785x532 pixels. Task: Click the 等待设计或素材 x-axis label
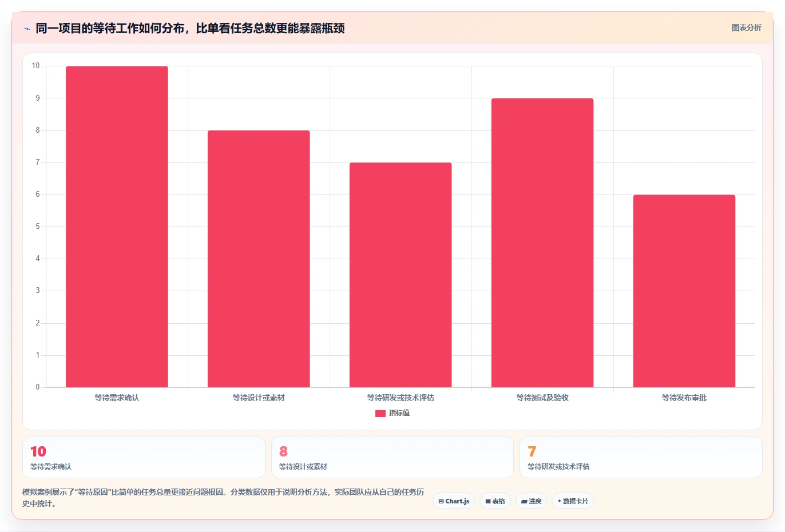(259, 398)
